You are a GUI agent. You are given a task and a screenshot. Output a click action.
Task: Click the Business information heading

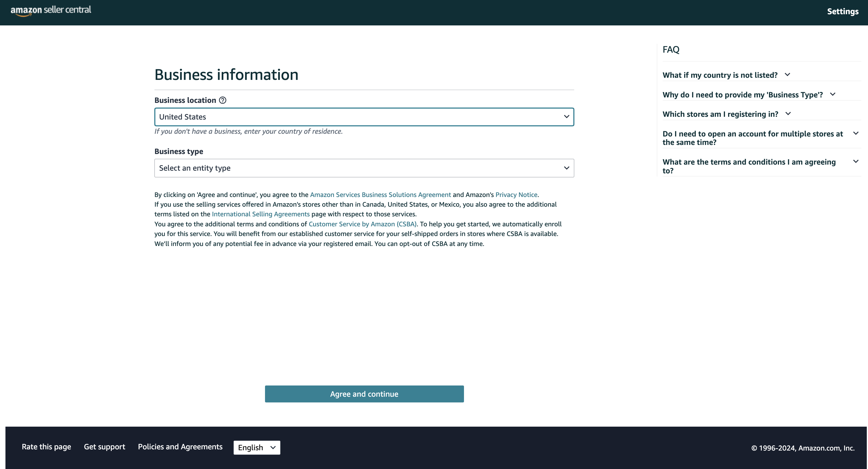[x=227, y=74]
